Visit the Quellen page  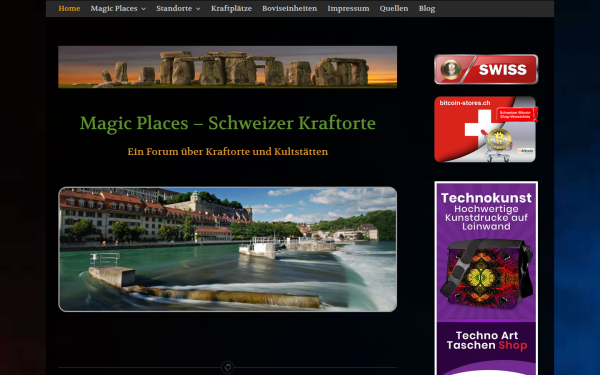coord(394,8)
